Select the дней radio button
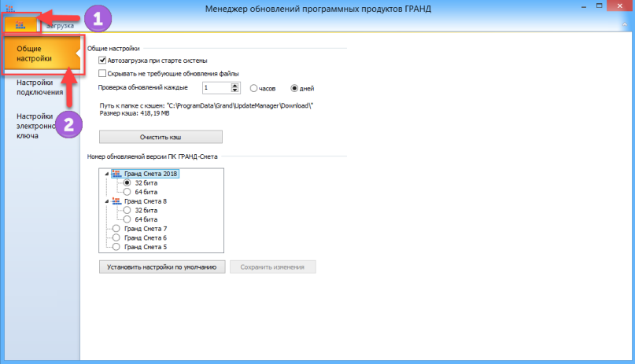The height and width of the screenshot is (364, 635). pyautogui.click(x=294, y=88)
